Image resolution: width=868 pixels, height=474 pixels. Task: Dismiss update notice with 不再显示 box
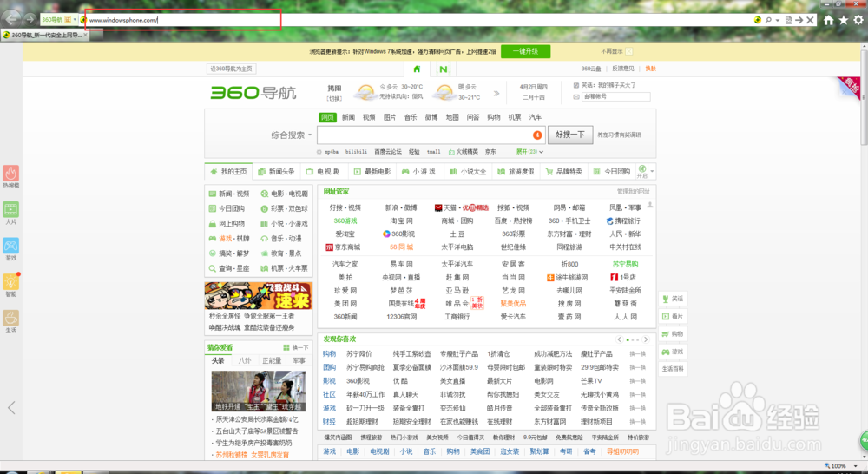click(x=628, y=51)
